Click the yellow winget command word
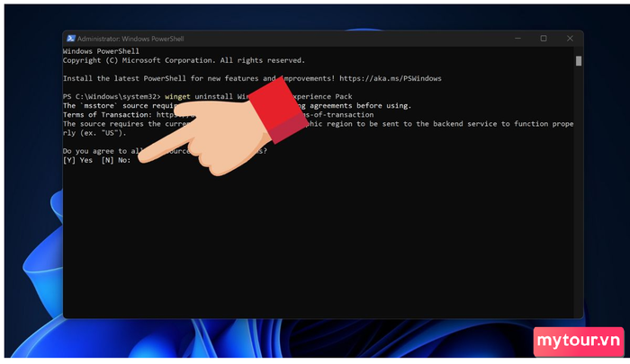 point(177,97)
